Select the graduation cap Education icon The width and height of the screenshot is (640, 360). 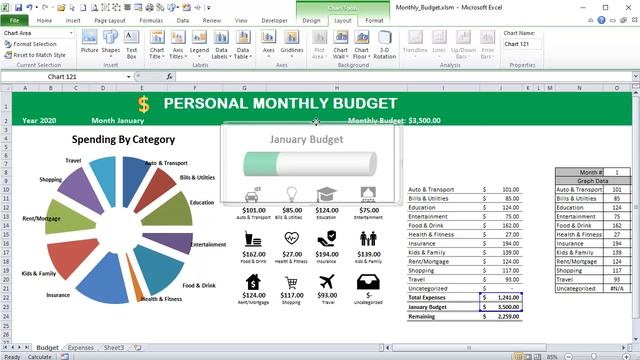click(x=327, y=195)
